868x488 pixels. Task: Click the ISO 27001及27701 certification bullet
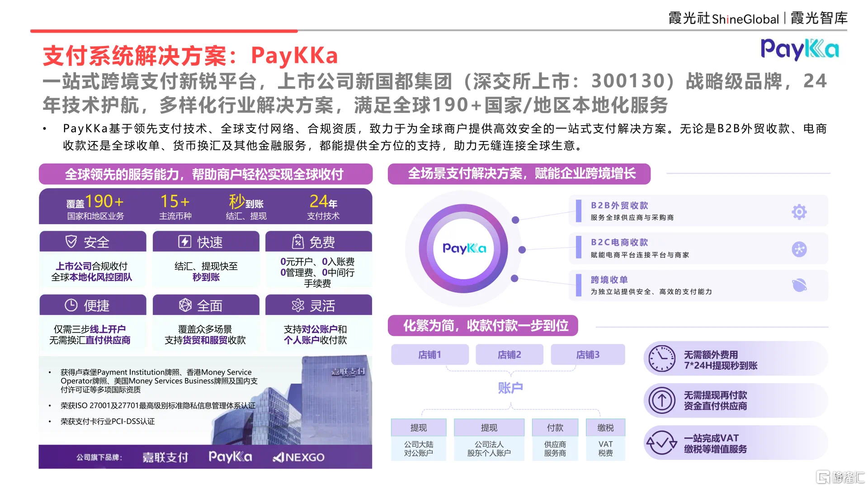click(x=158, y=405)
